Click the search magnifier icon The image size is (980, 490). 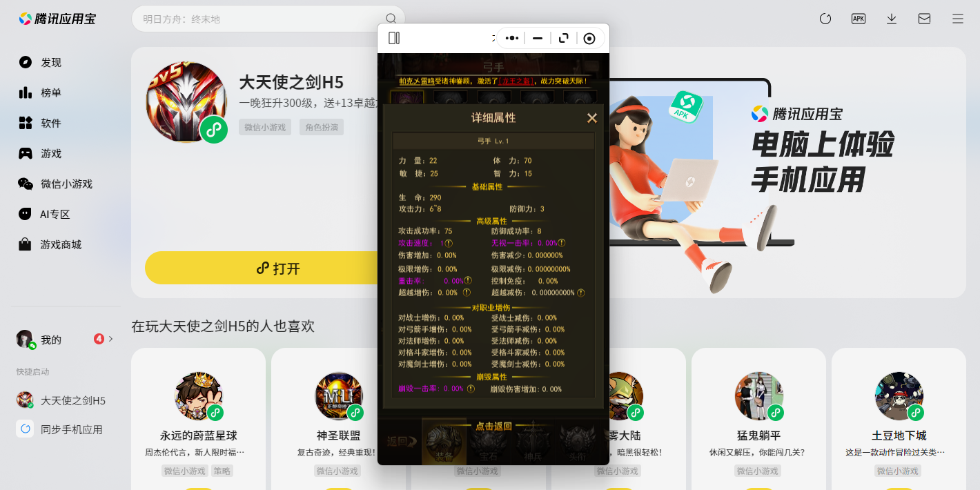click(x=391, y=19)
